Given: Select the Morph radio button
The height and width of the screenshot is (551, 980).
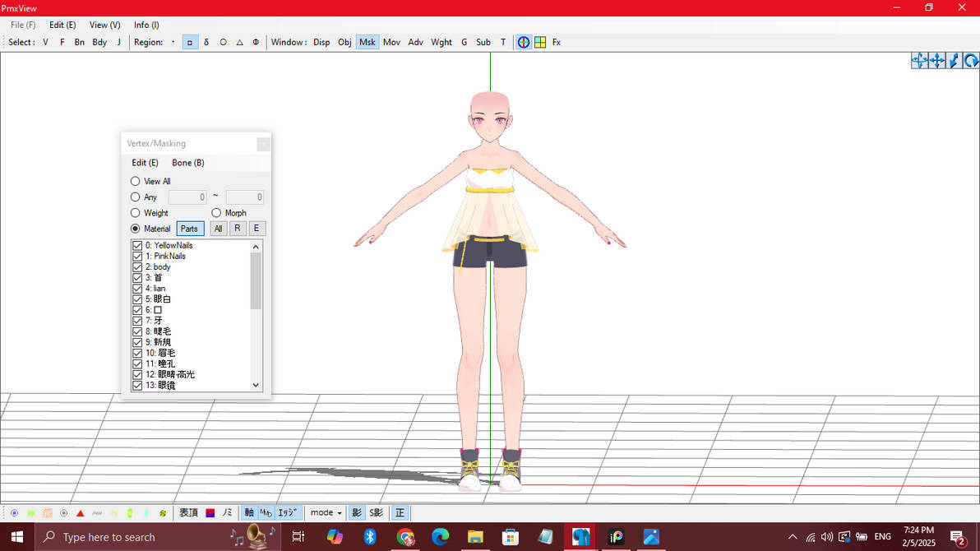Looking at the screenshot, I should pos(216,213).
